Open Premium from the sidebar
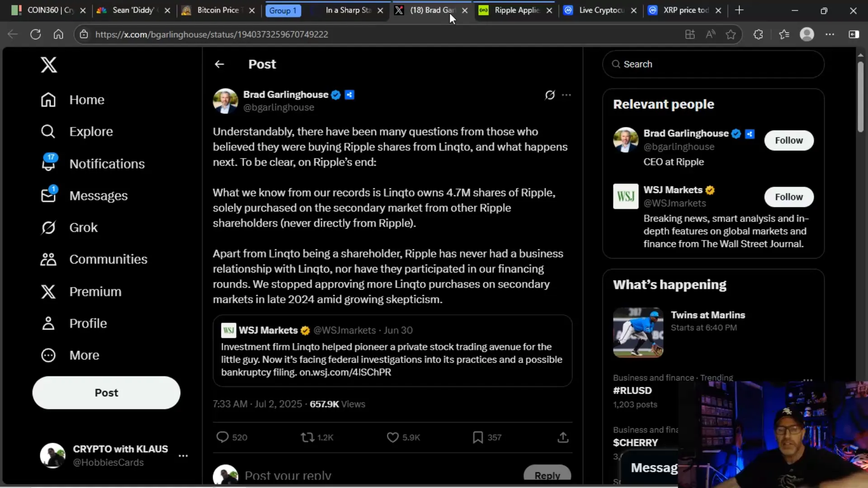Screen dimensions: 868x488 click(x=81, y=291)
